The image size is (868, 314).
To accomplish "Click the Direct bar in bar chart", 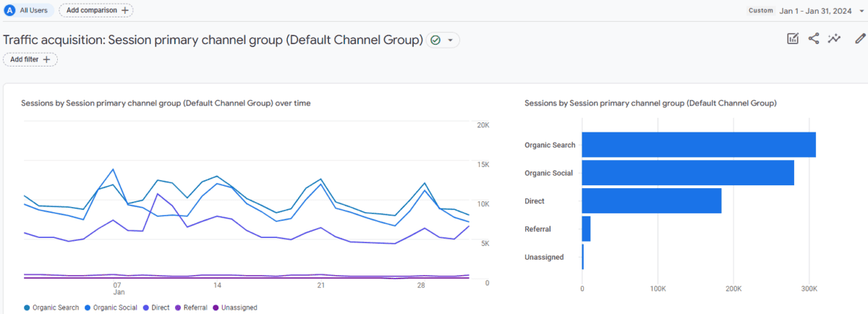I will click(x=652, y=200).
